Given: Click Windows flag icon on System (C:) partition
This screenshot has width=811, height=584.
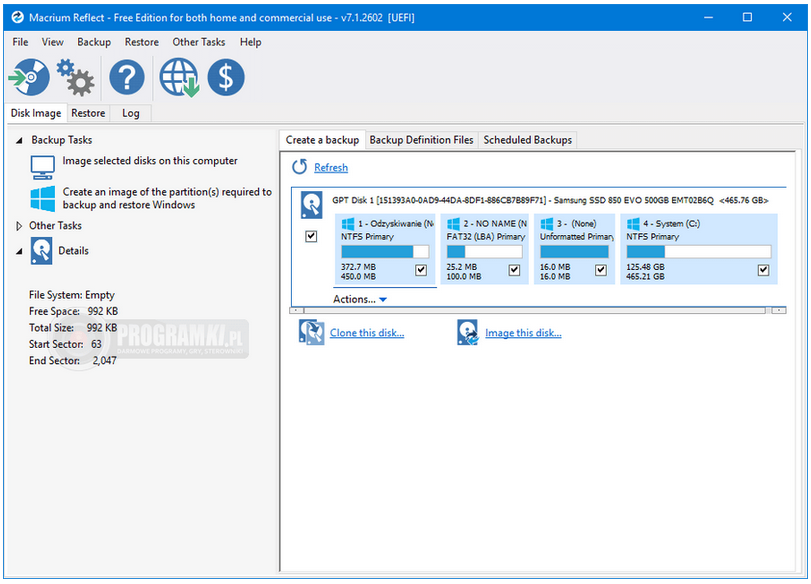Looking at the screenshot, I should 633,223.
